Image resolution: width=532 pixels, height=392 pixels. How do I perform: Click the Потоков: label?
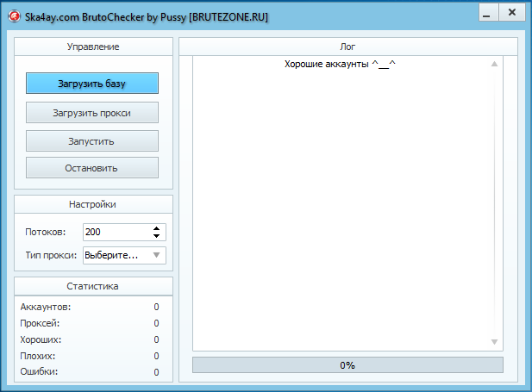click(x=46, y=232)
